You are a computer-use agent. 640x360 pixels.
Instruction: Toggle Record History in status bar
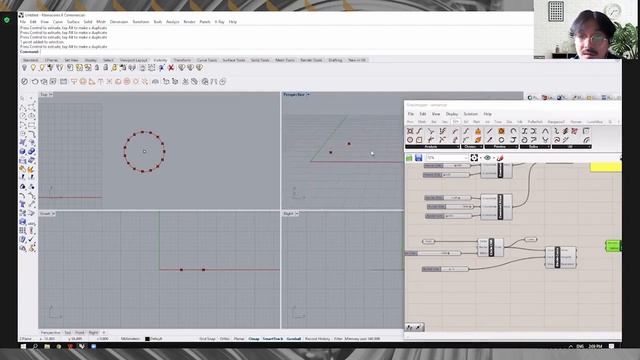tap(317, 339)
